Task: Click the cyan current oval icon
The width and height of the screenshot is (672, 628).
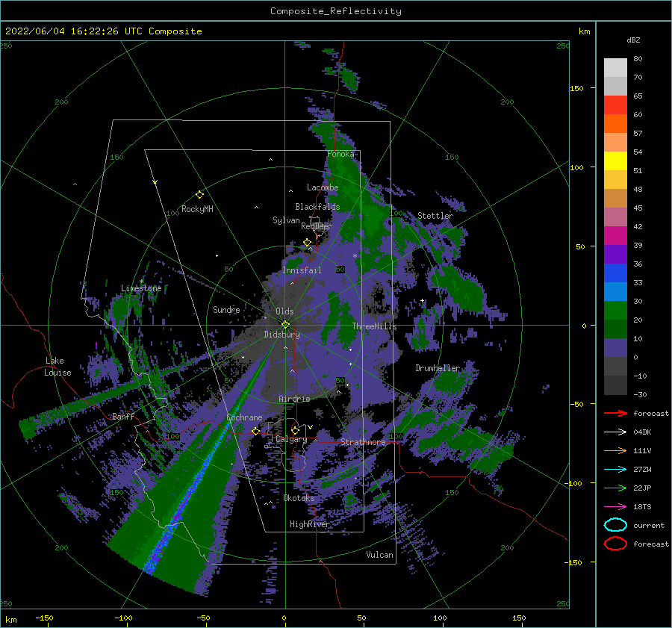Action: pos(615,525)
